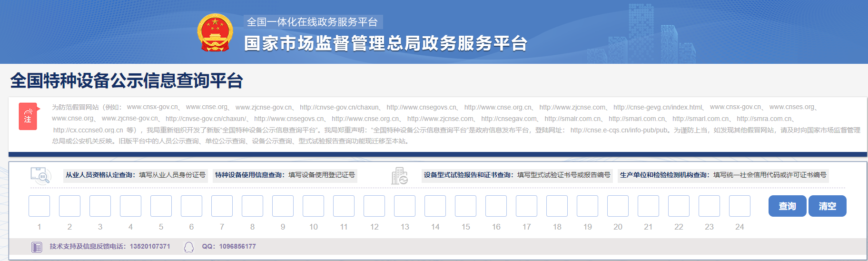Focus the last input box numbered 24
Image resolution: width=868 pixels, height=261 pixels.
(x=740, y=206)
